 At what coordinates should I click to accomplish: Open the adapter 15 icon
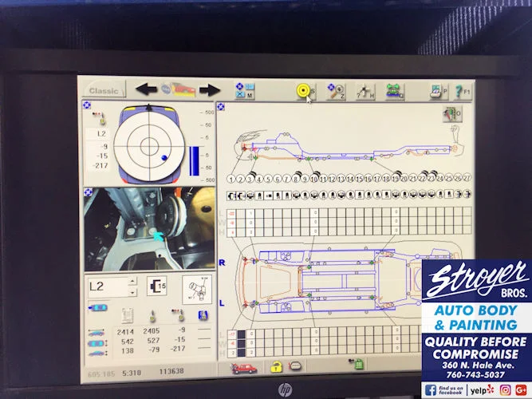click(x=157, y=286)
